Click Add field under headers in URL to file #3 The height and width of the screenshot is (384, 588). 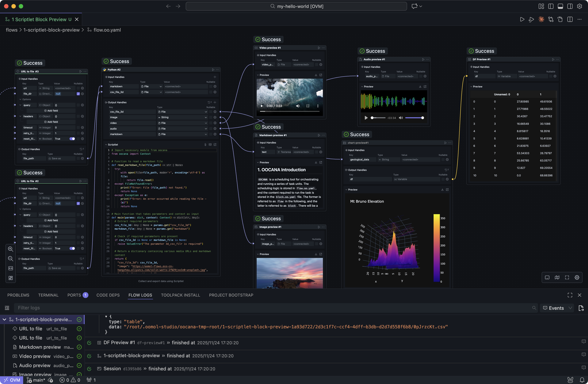tap(51, 121)
